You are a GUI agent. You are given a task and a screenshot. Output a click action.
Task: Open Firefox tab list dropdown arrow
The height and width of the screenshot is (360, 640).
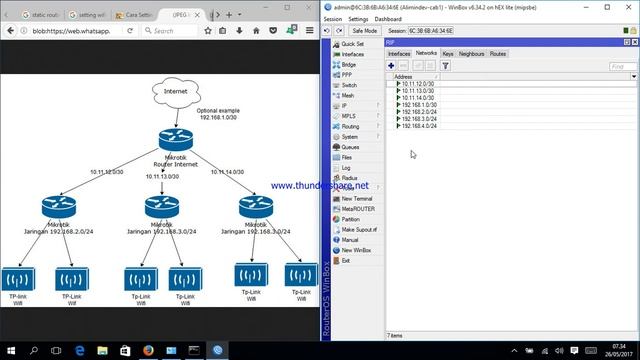(240, 15)
